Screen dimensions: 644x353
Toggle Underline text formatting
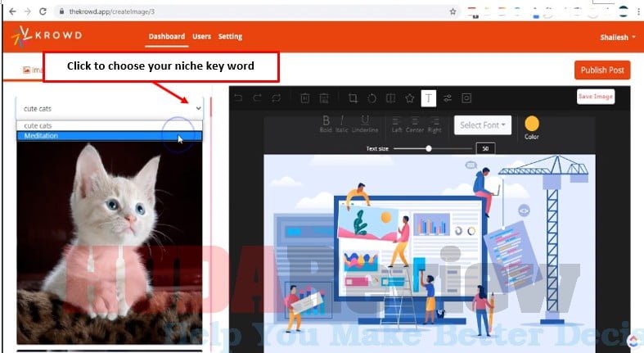pos(365,123)
